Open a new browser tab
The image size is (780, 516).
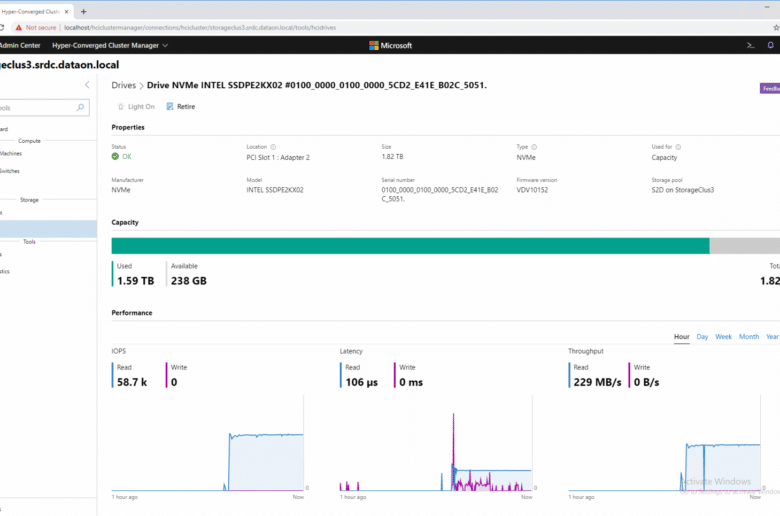(x=84, y=11)
